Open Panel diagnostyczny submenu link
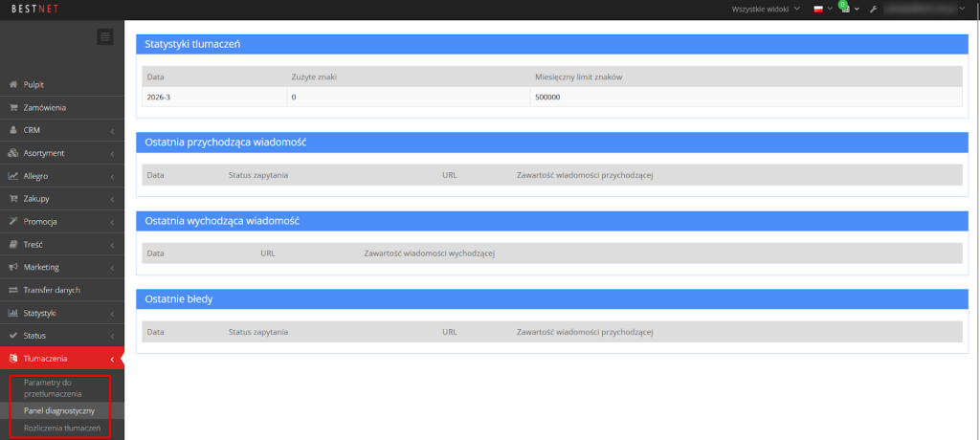980x440 pixels. point(58,410)
